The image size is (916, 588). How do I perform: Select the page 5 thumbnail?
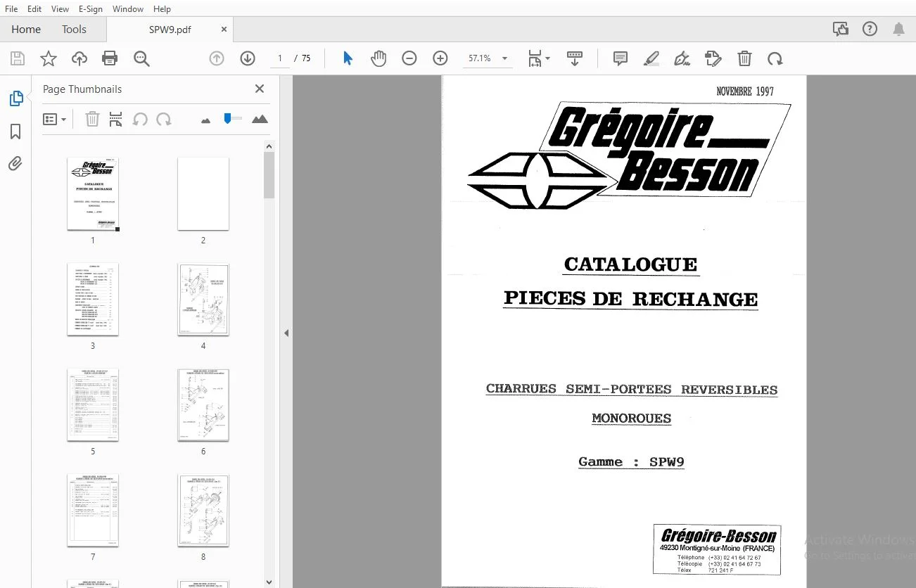coord(93,404)
